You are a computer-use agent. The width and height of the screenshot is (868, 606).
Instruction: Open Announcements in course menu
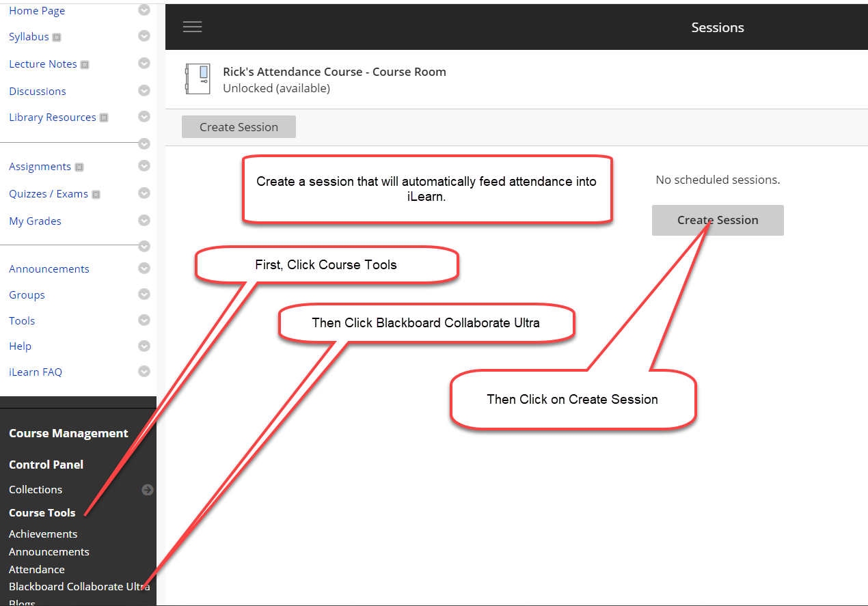(49, 269)
